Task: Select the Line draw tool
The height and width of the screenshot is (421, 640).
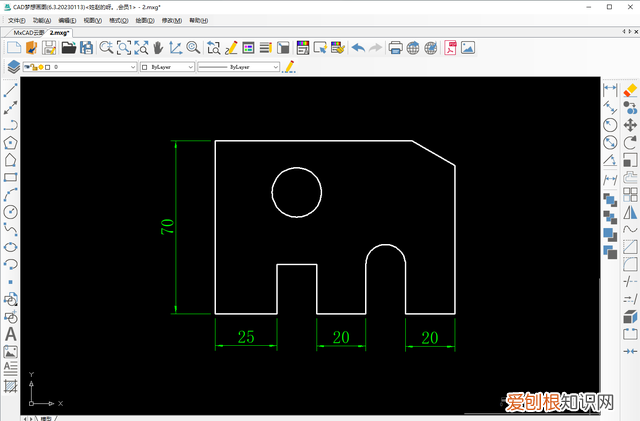Action: coord(11,90)
